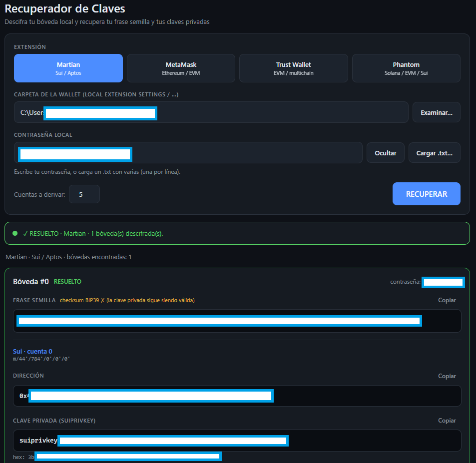This screenshot has height=463, width=476.
Task: Copy the clave privada (suiprivkey)
Action: tap(447, 420)
